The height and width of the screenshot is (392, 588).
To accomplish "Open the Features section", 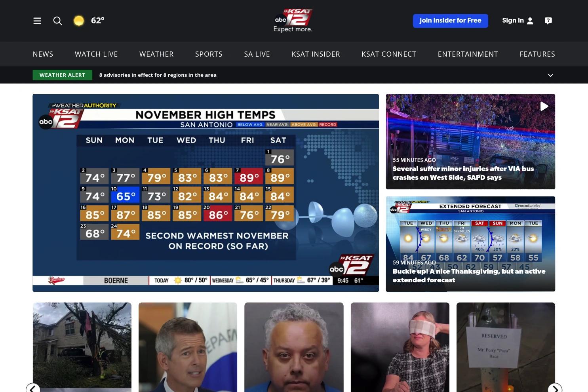I will (537, 54).
